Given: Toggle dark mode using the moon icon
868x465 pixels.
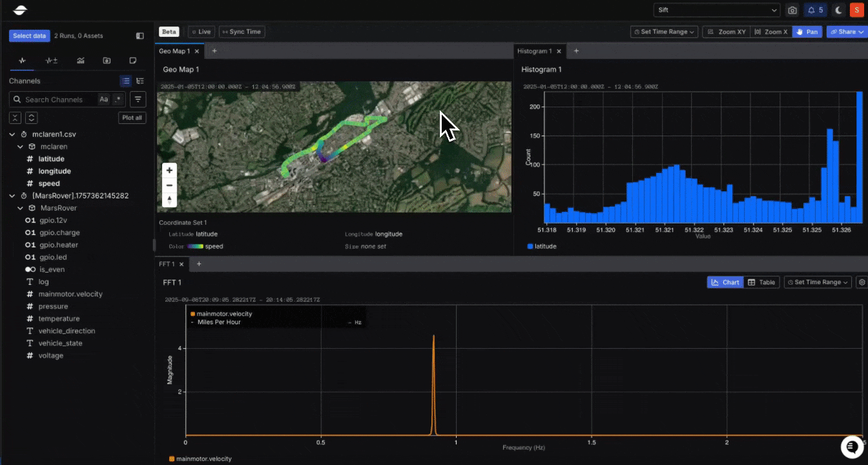Looking at the screenshot, I should (838, 10).
